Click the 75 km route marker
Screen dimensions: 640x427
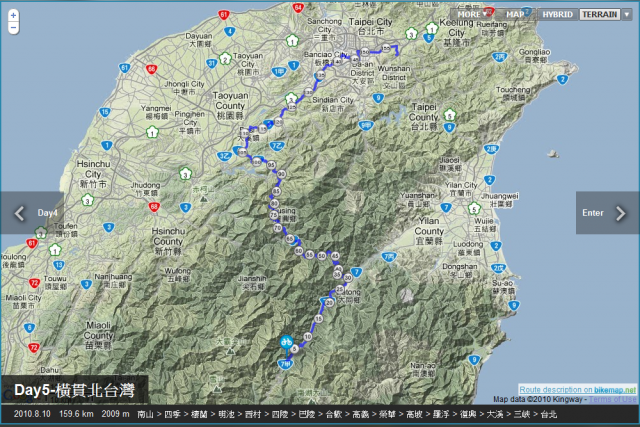(x=274, y=215)
